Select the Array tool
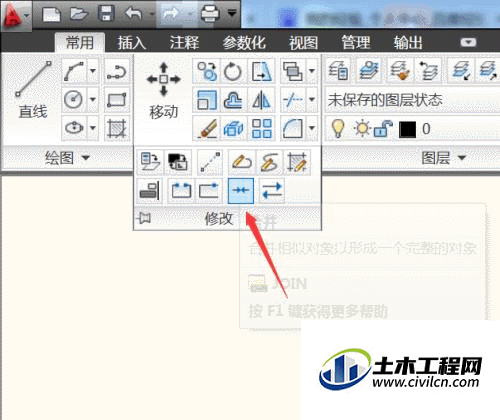This screenshot has height=420, width=500. click(x=261, y=128)
